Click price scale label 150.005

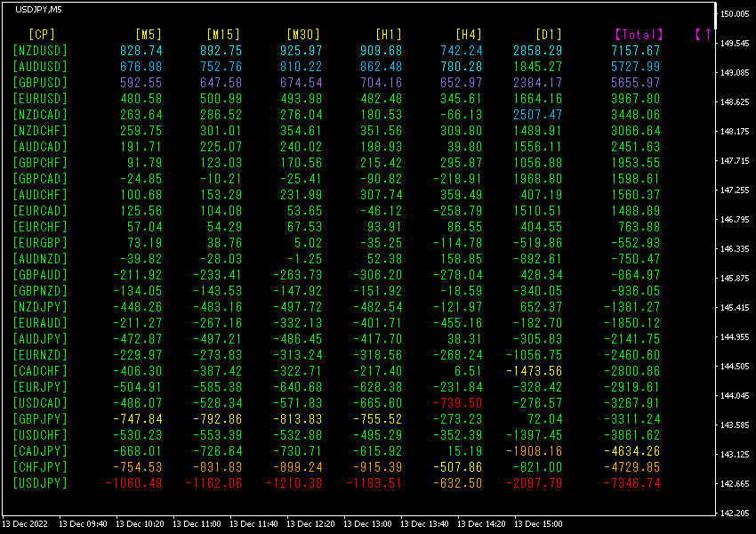735,14
